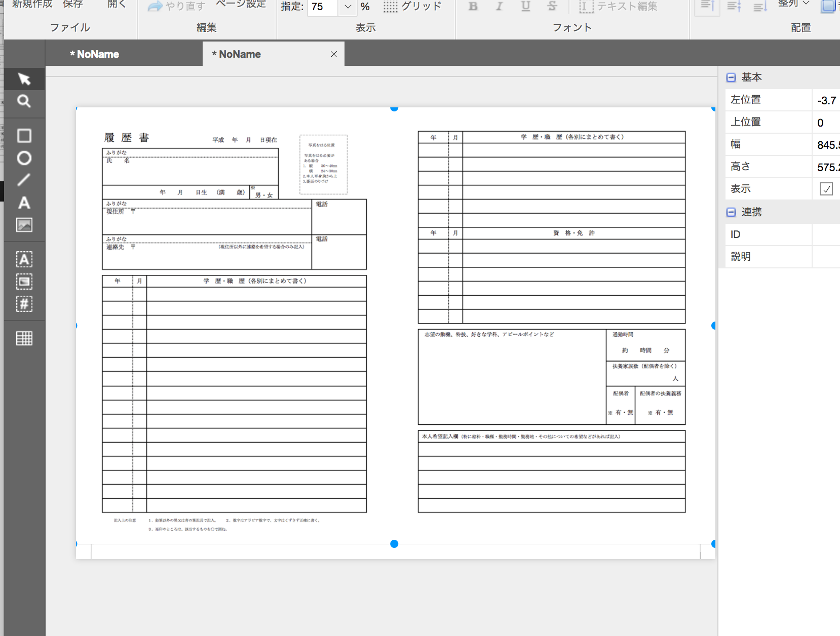Click 新規作成 to create new file
Viewport: 840px width, 636px height.
32,4
